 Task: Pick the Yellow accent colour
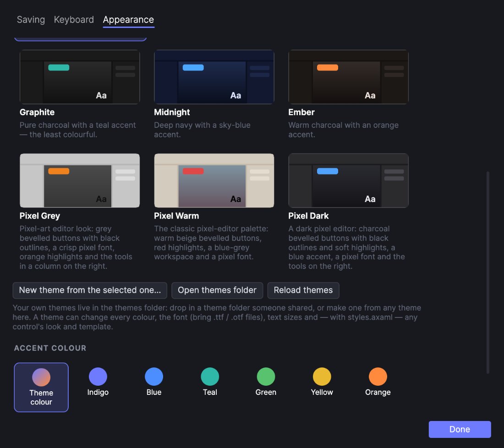[322, 382]
